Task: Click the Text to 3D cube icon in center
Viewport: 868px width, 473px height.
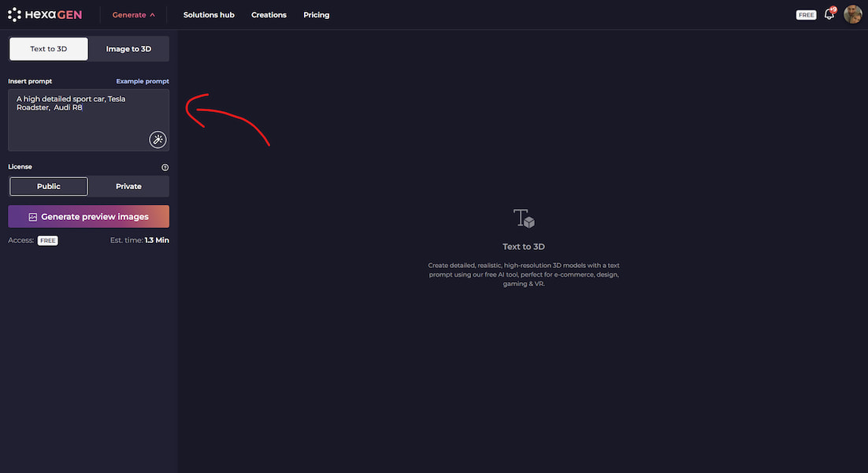Action: click(524, 218)
